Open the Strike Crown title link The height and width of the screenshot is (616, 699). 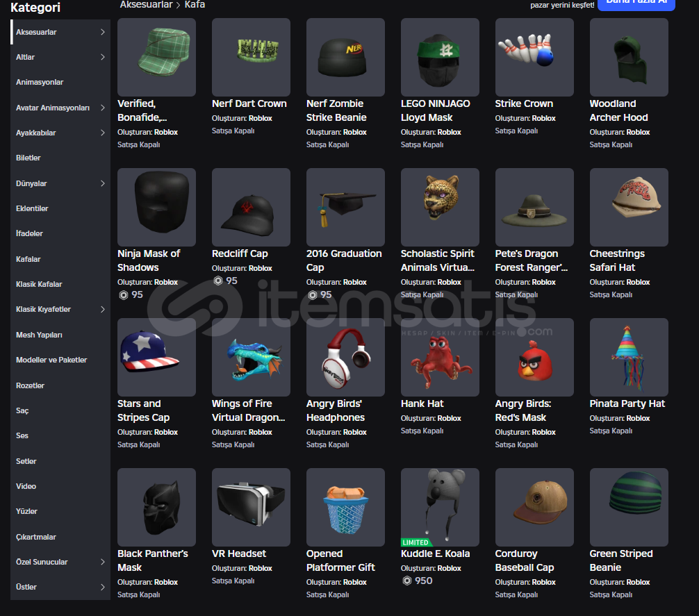click(x=524, y=103)
